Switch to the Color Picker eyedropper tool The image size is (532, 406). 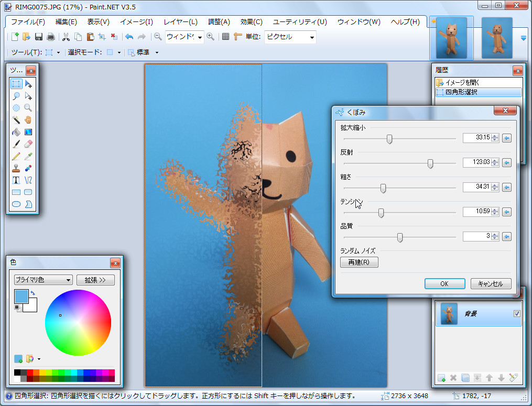click(28, 156)
